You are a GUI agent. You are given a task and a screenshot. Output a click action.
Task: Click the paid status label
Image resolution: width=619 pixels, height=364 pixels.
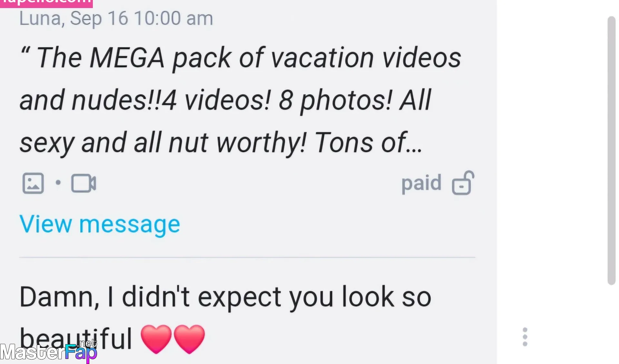[421, 183]
